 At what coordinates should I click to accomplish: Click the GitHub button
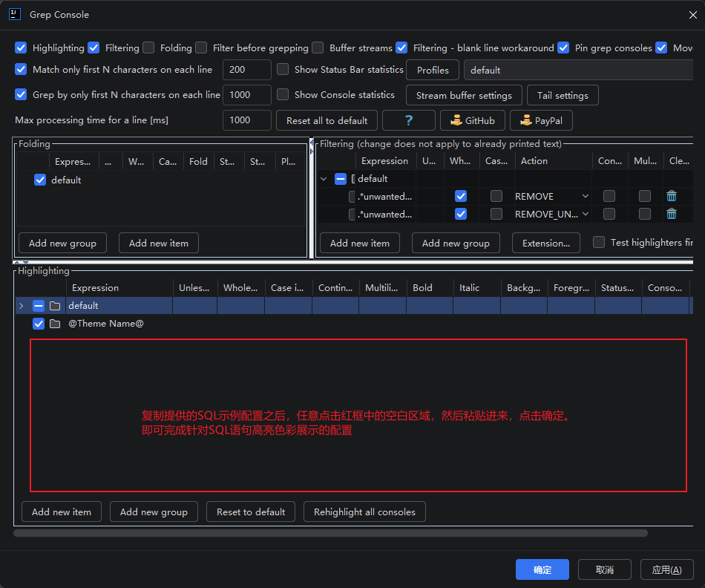point(473,120)
